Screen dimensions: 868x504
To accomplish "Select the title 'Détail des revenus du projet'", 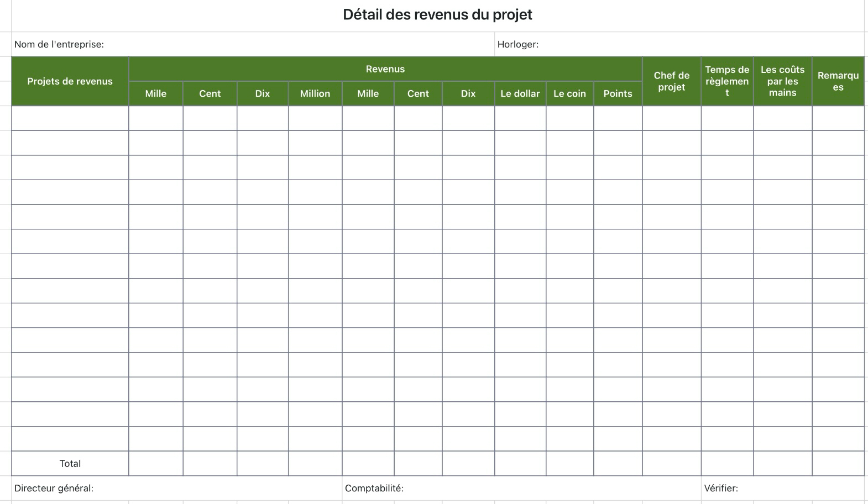I will 437,15.
